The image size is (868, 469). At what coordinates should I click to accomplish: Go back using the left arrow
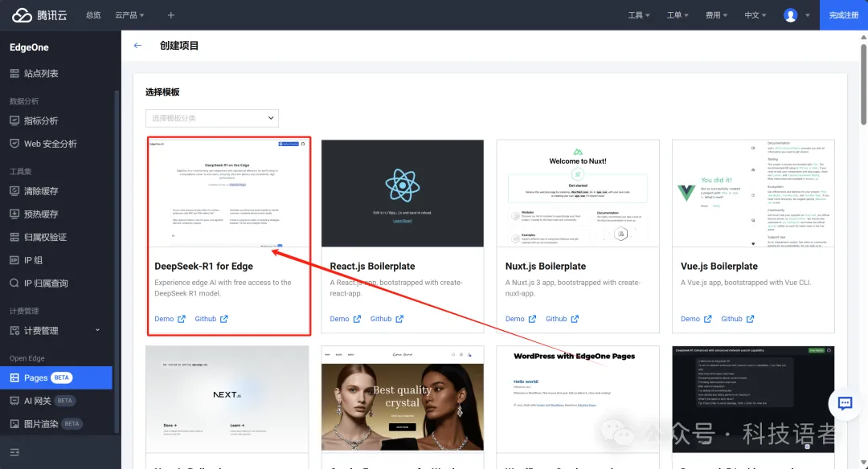pos(138,45)
